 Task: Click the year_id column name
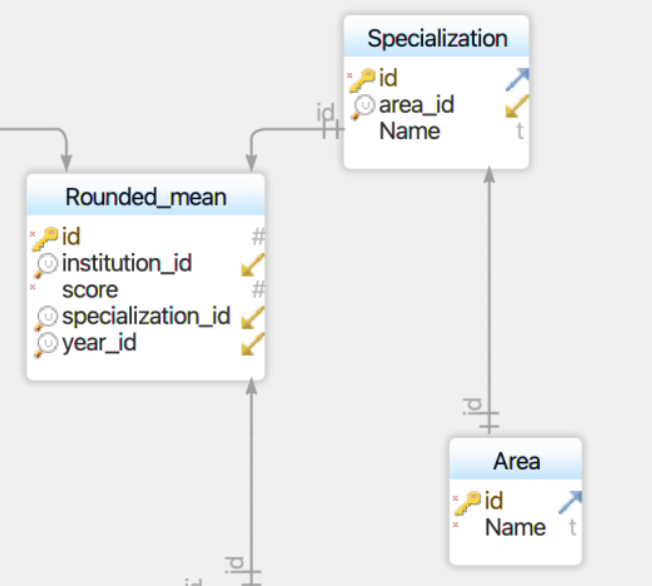tap(99, 343)
